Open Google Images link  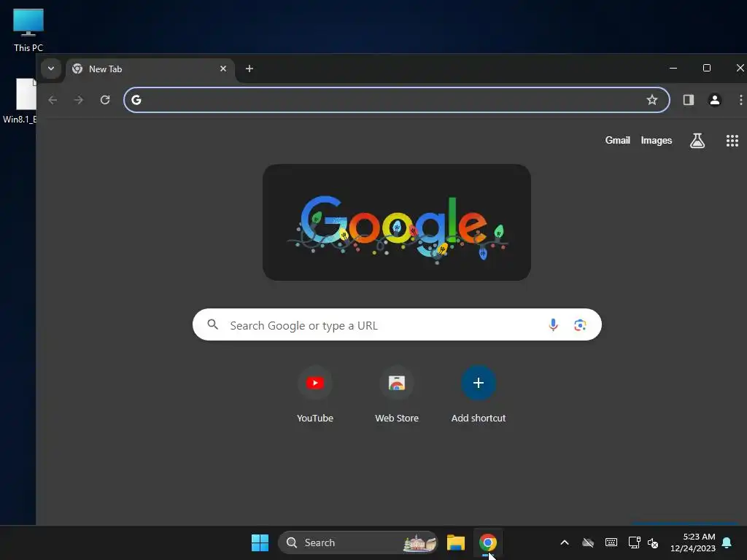pos(656,141)
